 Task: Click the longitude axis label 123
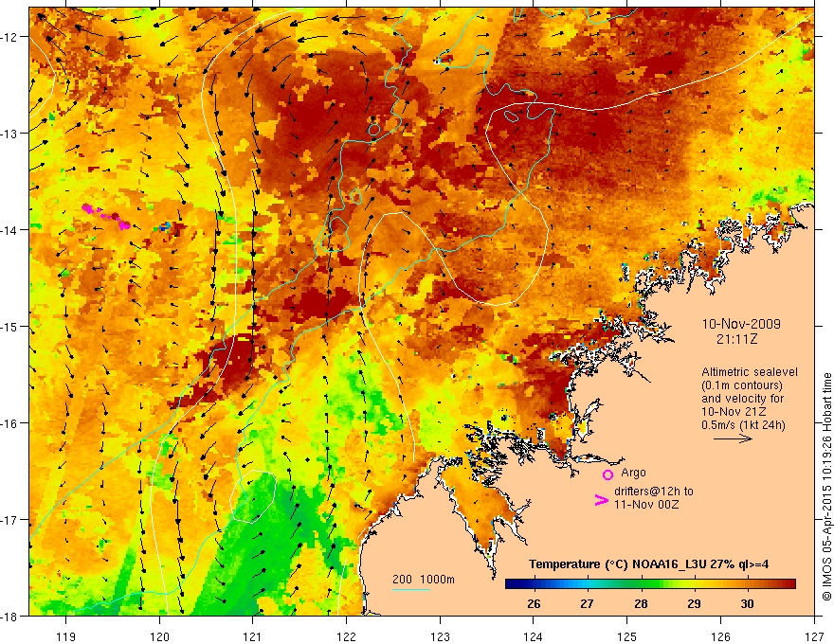coord(440,636)
